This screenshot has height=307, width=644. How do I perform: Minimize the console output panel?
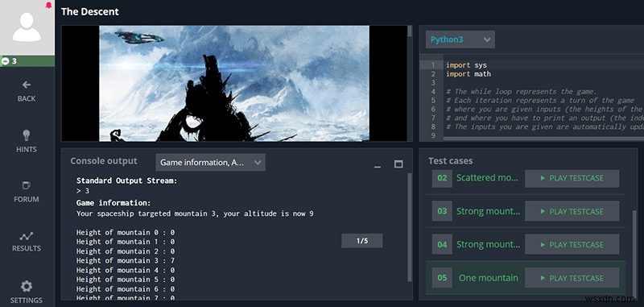[x=378, y=166]
